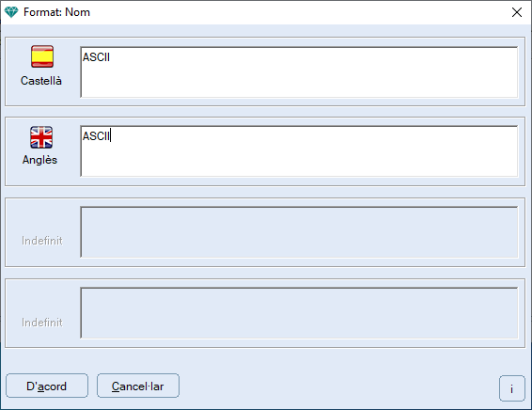Click the lower greyed Indefinit label
The height and width of the screenshot is (410, 532).
[42, 323]
